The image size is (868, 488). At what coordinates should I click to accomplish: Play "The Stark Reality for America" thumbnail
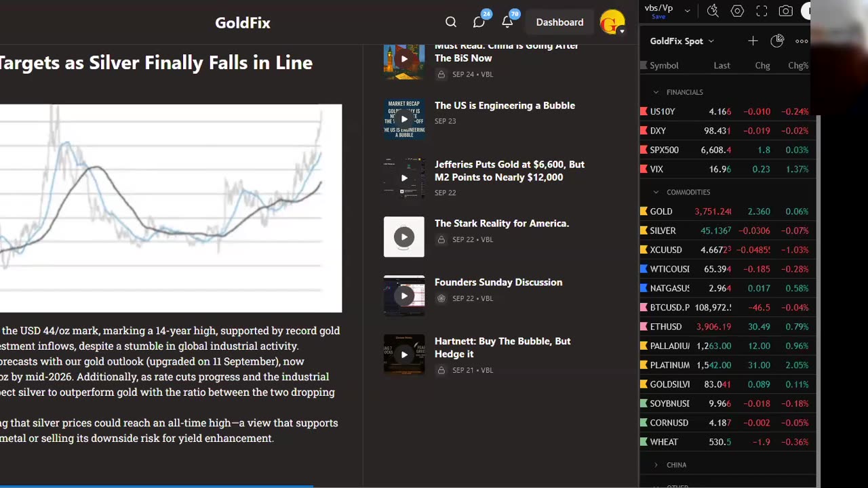[x=404, y=237]
